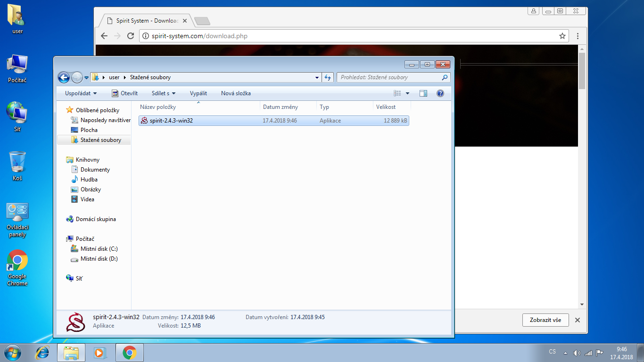Bookmark page with the star icon

point(562,36)
